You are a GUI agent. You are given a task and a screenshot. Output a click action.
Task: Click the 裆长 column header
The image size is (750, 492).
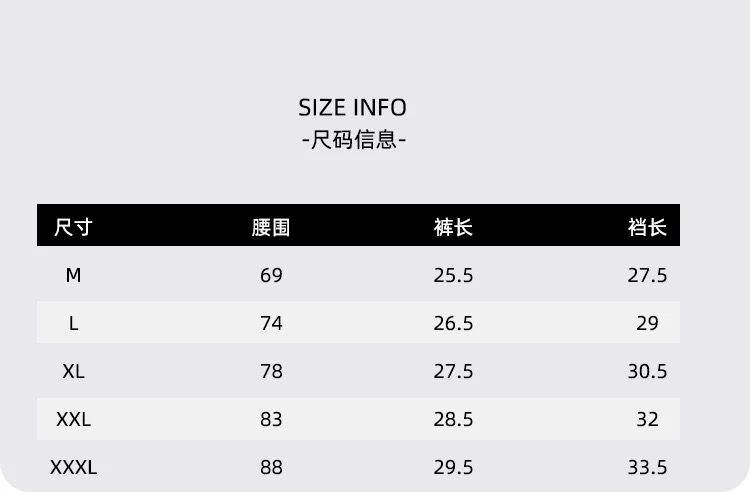pyautogui.click(x=647, y=227)
